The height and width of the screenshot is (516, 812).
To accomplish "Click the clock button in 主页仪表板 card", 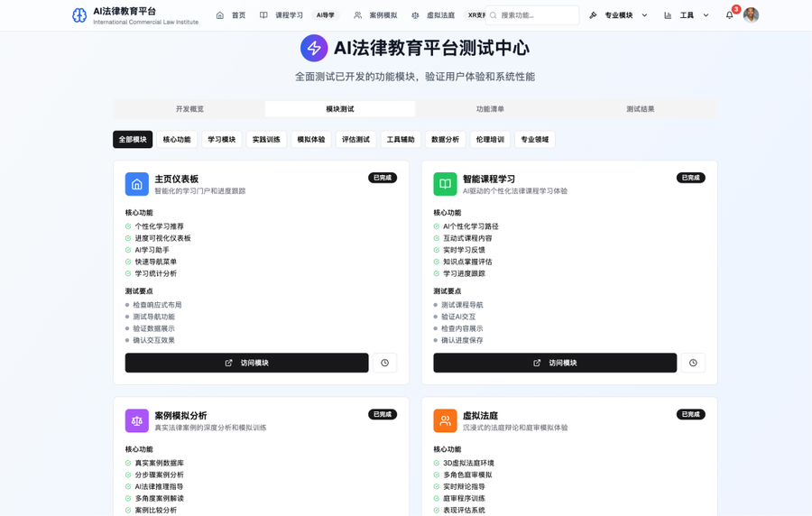I will tap(384, 363).
